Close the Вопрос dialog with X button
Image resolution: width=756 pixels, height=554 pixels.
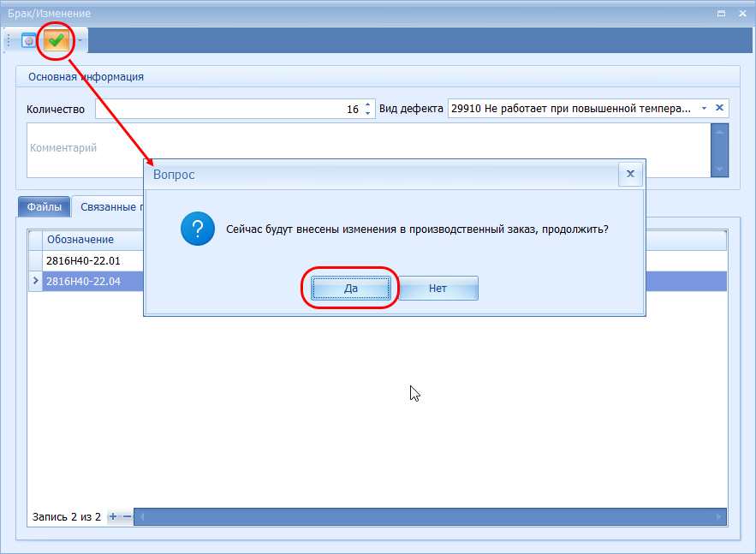630,174
